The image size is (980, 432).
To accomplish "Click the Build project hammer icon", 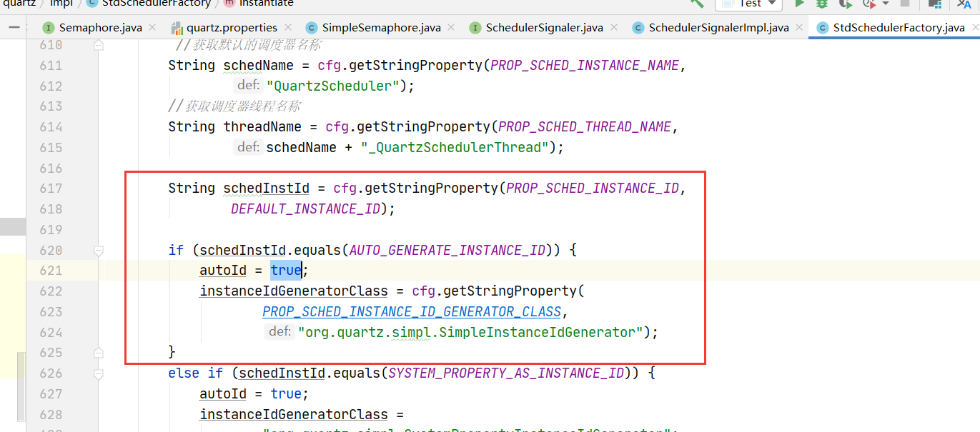I will pos(697,3).
